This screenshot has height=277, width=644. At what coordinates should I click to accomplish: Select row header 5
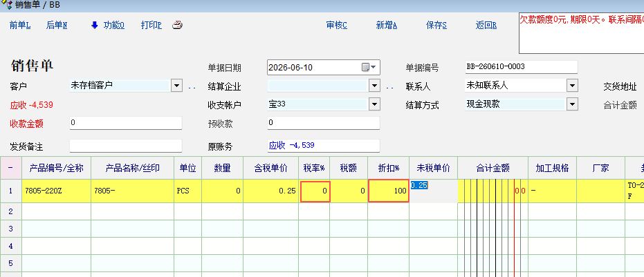point(10,263)
